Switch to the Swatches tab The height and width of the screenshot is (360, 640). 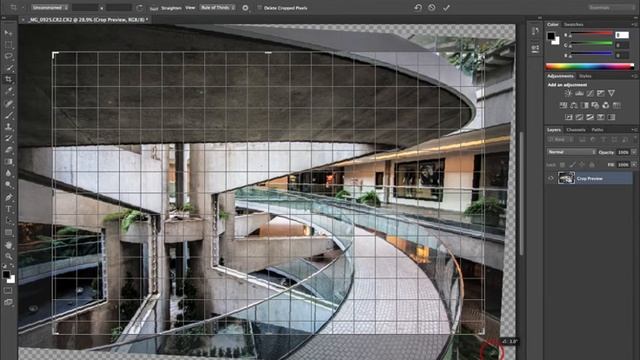[573, 24]
